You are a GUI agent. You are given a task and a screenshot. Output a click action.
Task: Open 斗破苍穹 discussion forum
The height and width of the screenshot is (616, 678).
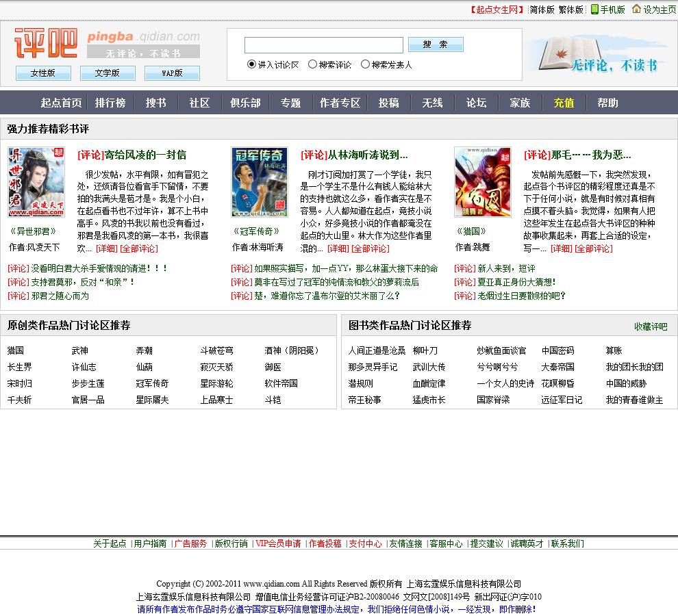pyautogui.click(x=216, y=350)
